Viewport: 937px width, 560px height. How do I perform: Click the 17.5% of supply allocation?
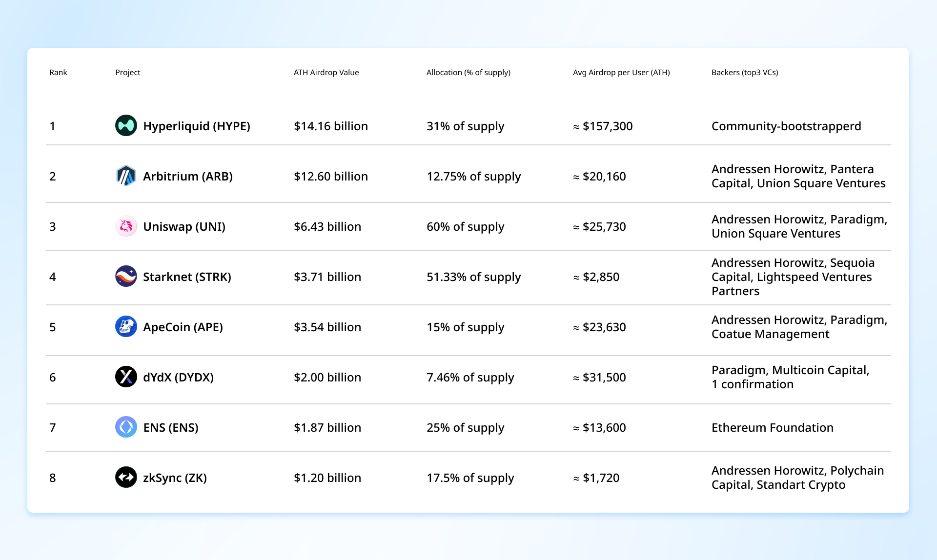[x=470, y=478]
